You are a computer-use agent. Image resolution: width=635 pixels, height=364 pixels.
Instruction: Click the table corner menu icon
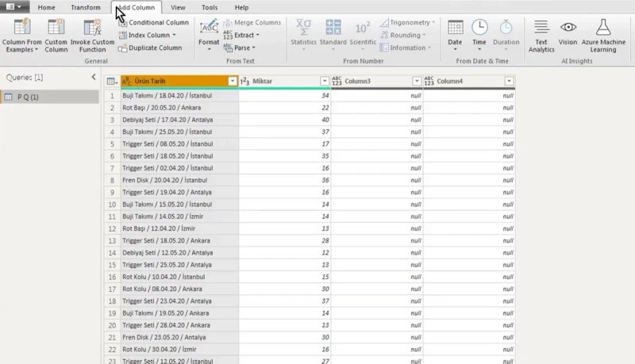coord(112,82)
